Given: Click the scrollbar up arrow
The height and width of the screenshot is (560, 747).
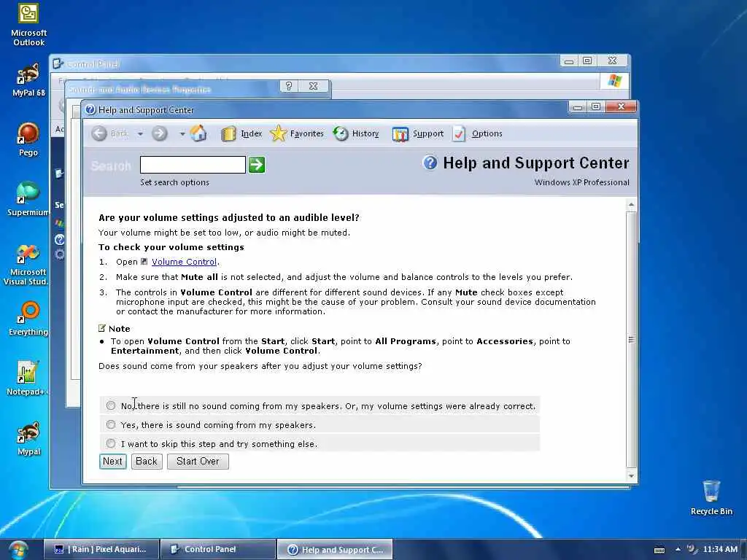Looking at the screenshot, I should [631, 205].
